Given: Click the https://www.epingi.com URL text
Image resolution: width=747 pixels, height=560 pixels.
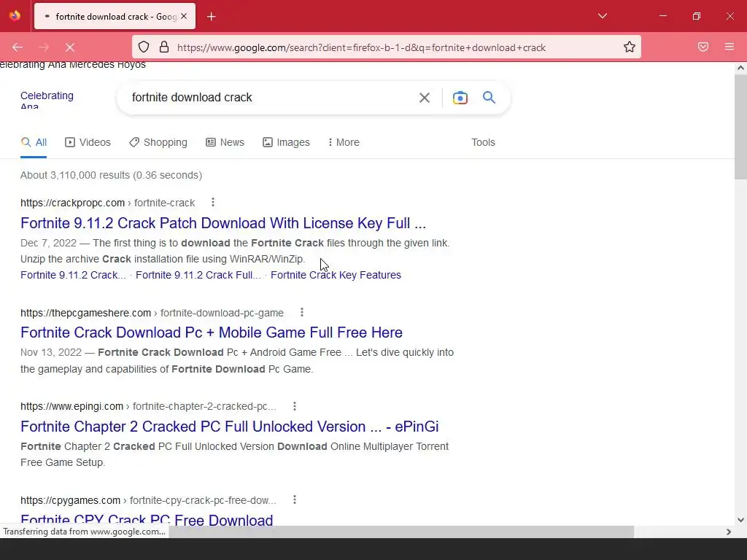Looking at the screenshot, I should click(x=72, y=406).
